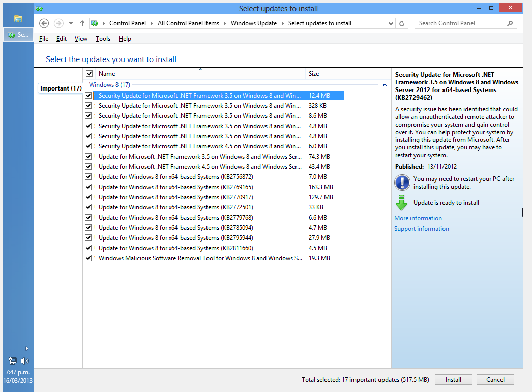Click the Windows Update address bar icon

pos(95,23)
